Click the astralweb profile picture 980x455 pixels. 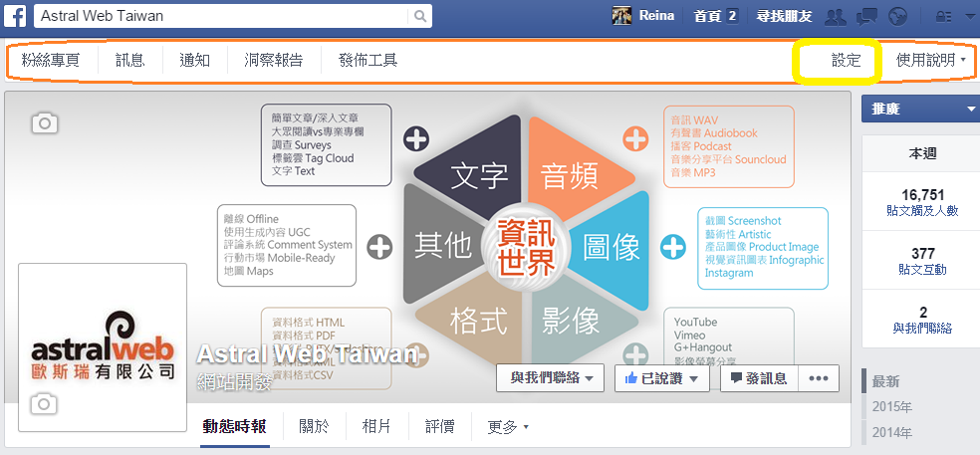click(x=103, y=347)
